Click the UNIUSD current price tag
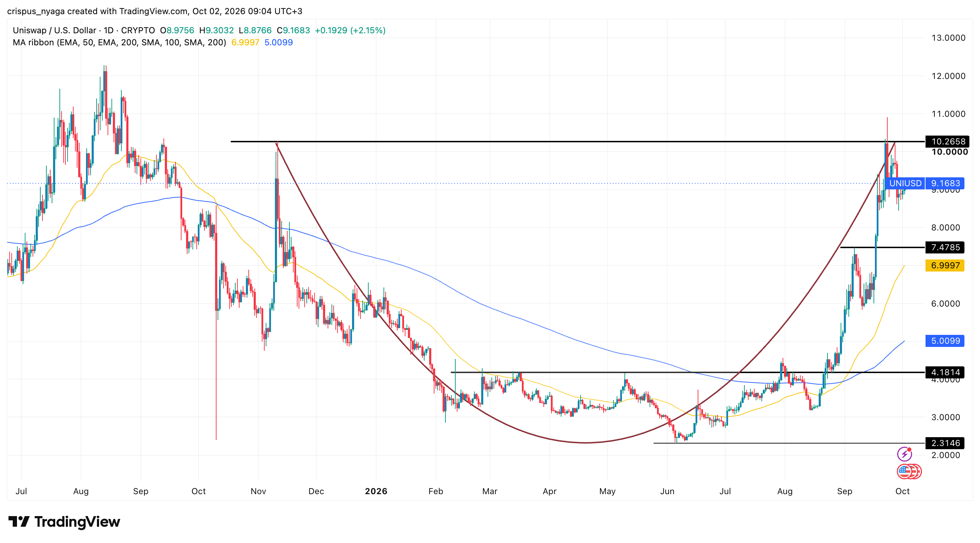Viewport: 980px width, 543px height. (905, 183)
